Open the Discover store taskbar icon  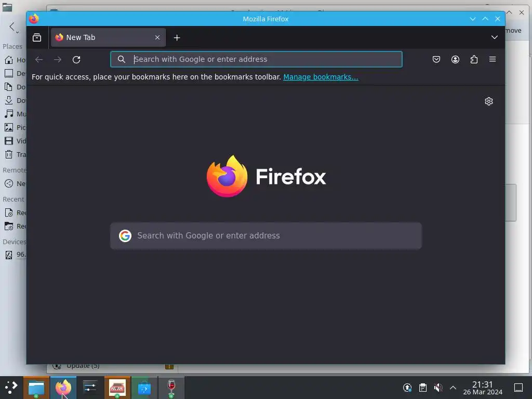pyautogui.click(x=144, y=388)
